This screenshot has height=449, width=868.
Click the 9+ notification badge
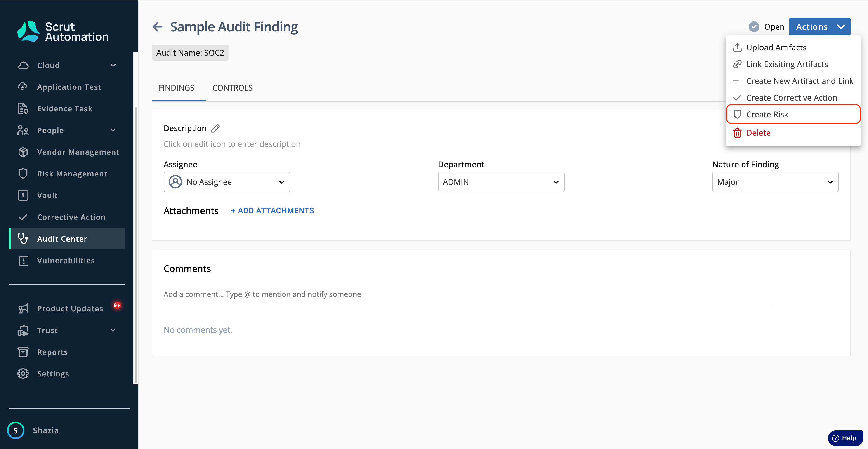117,305
